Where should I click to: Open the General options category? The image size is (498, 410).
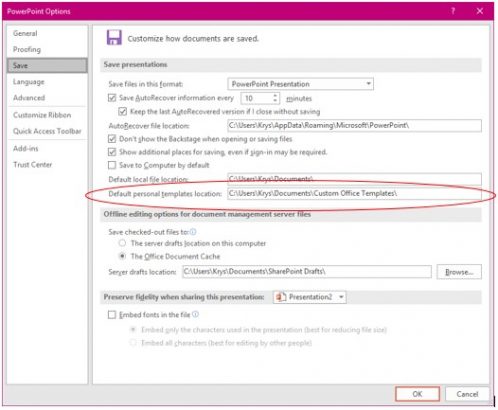(x=25, y=33)
